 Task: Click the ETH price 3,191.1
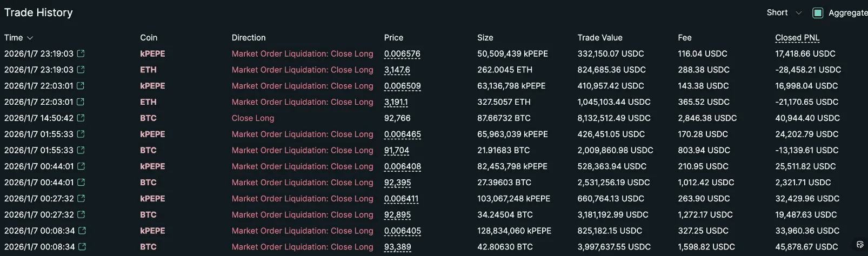tap(396, 102)
